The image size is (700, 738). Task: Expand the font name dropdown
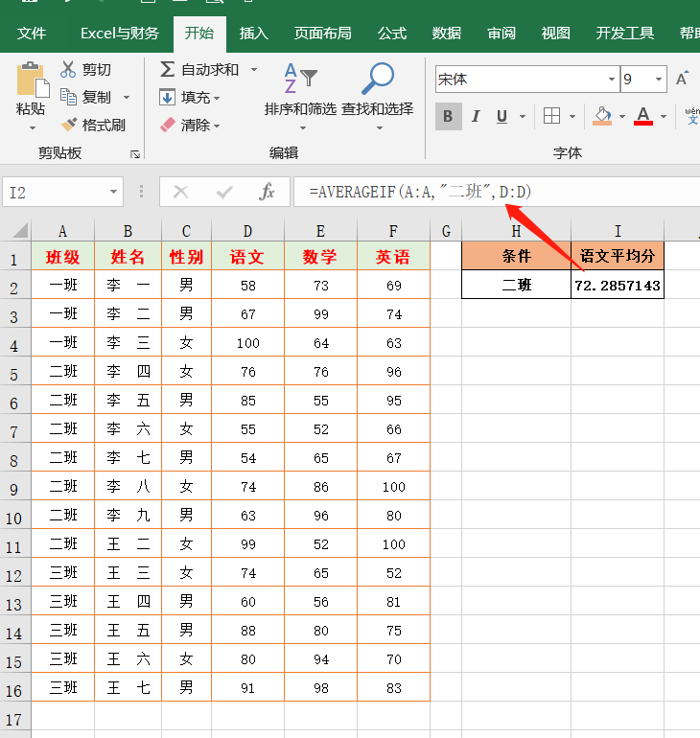coord(611,80)
